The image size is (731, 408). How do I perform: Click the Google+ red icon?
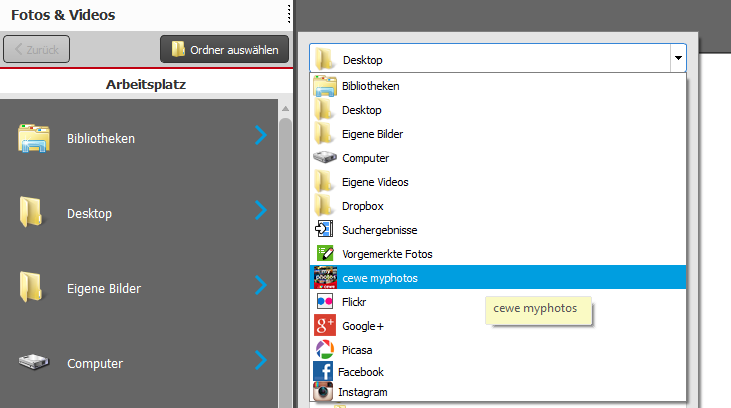325,325
